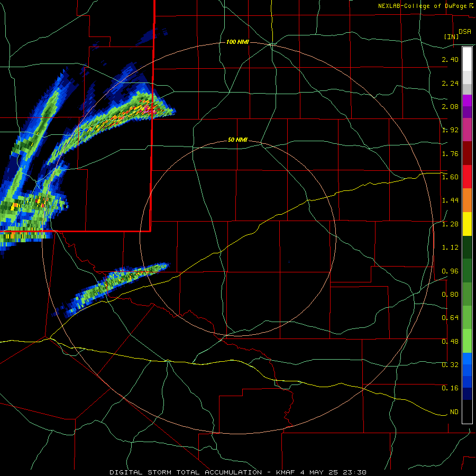The image size is (476, 476).
Task: Click the 1.44 legend value
Action: 450,200
